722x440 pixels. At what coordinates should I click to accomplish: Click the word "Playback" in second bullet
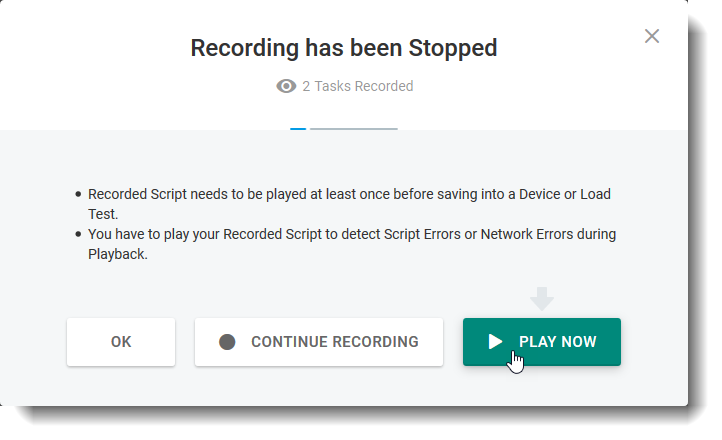tap(118, 255)
